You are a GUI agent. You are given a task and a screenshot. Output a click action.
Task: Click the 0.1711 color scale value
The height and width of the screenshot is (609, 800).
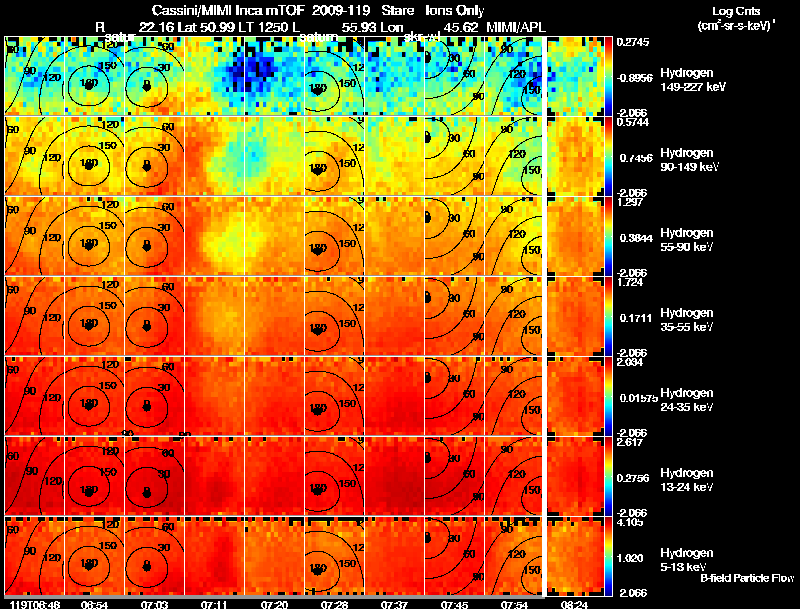(x=635, y=318)
